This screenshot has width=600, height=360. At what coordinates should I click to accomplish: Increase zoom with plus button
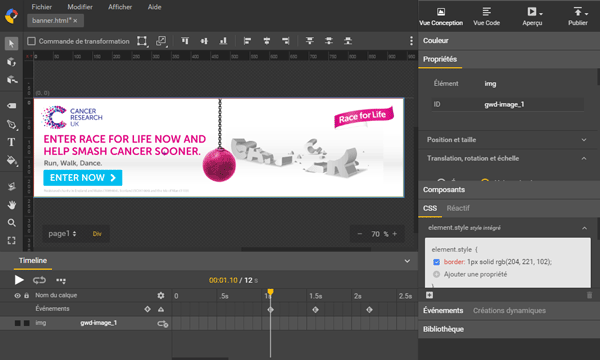pyautogui.click(x=395, y=234)
